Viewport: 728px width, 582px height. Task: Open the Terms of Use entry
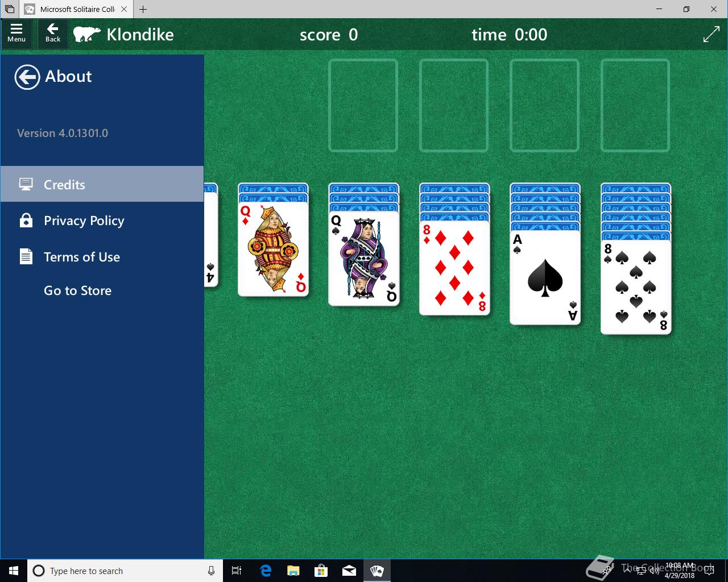[102, 257]
